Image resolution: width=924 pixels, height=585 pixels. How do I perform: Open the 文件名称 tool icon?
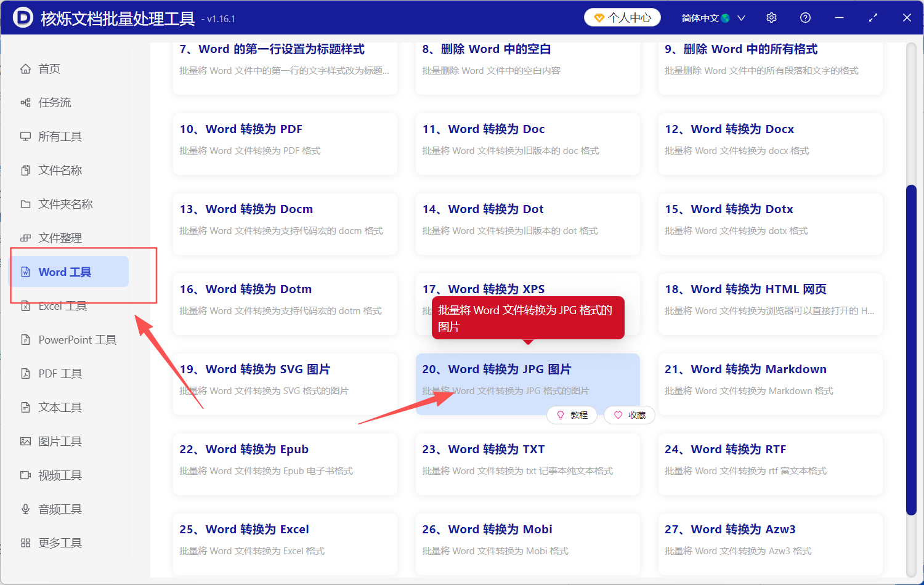[26, 170]
